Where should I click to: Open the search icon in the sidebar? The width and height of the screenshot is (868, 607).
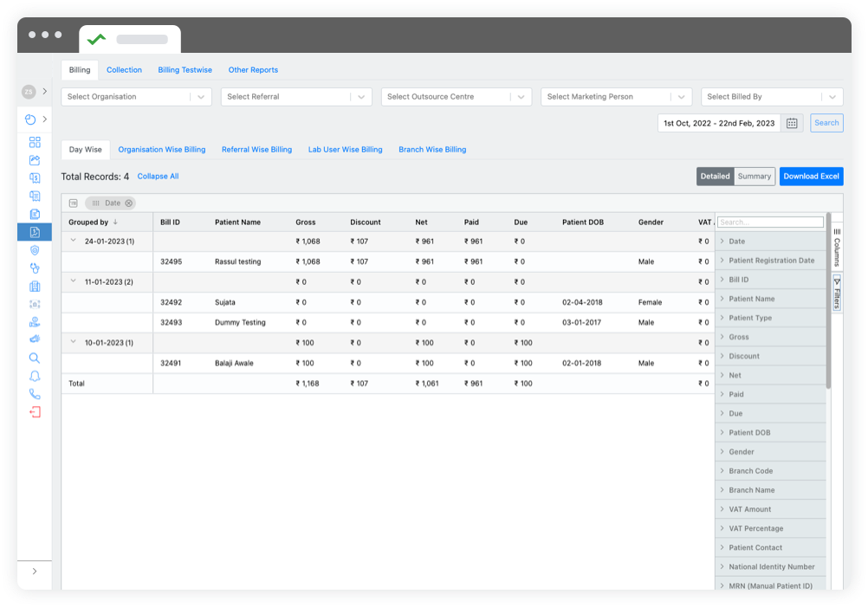tap(35, 357)
